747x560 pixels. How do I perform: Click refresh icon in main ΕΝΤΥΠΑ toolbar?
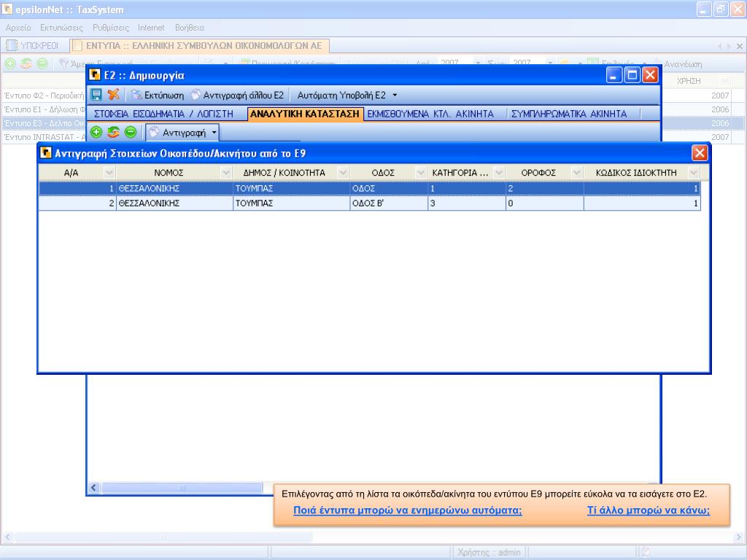(x=26, y=63)
